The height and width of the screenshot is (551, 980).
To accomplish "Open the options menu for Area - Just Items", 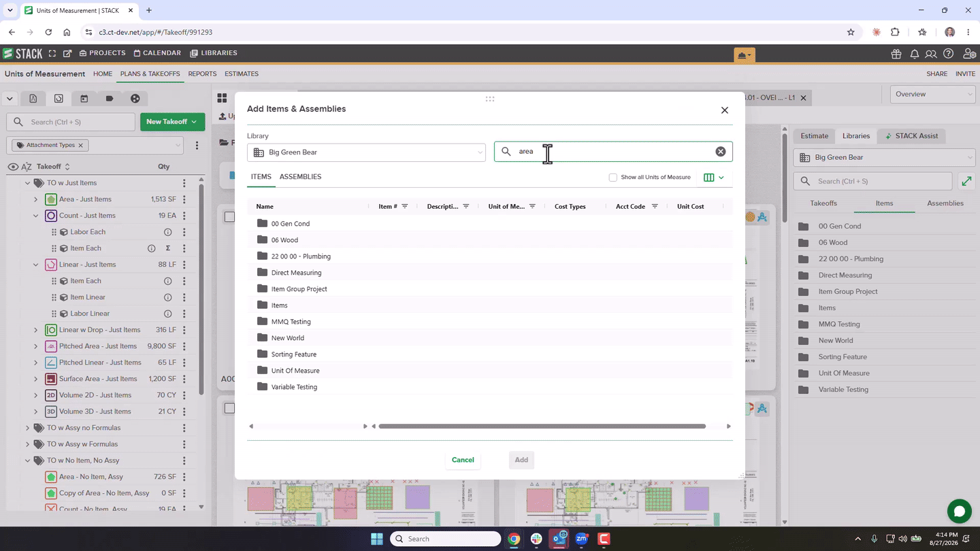I will [184, 199].
